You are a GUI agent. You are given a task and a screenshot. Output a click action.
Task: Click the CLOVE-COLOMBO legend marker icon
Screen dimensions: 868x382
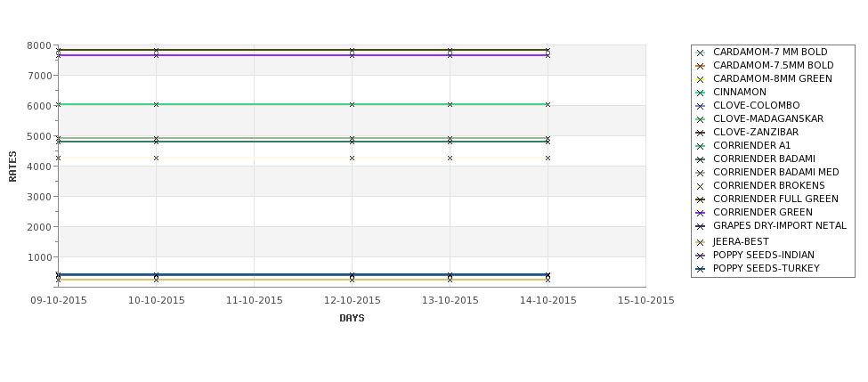[x=701, y=106]
